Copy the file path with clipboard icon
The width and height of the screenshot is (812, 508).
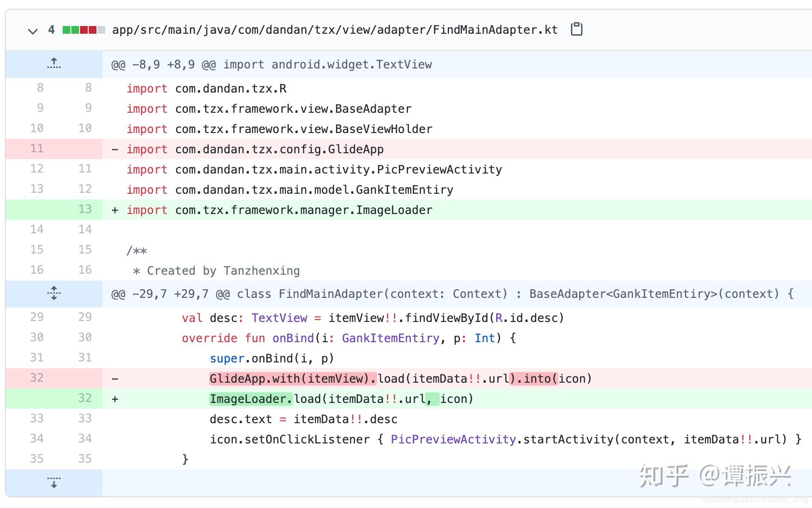tap(576, 29)
